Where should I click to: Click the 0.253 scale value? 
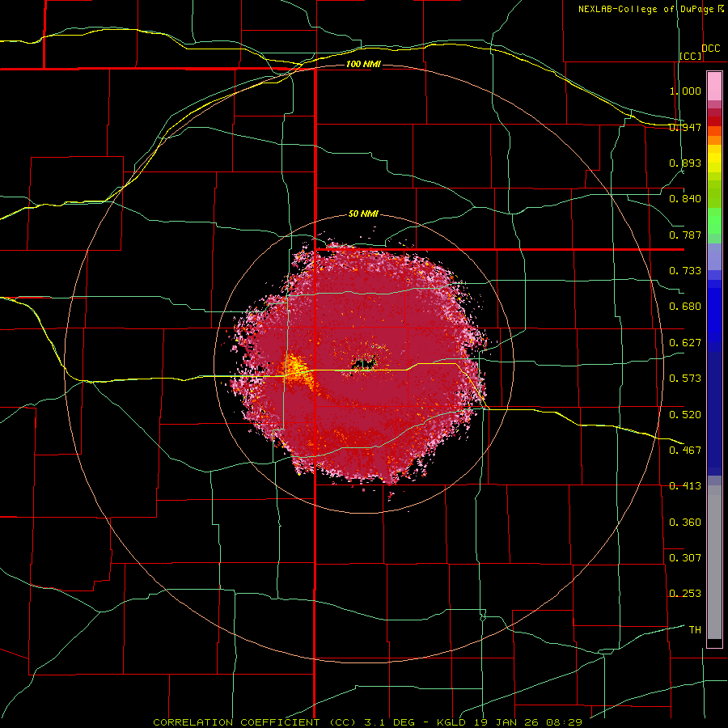[x=685, y=594]
